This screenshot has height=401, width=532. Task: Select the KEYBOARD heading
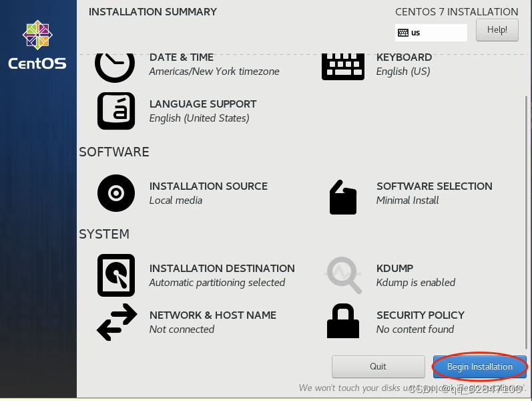(404, 57)
